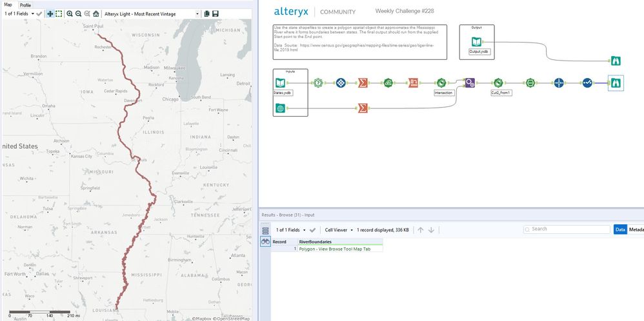Click the Alteryx Community logo
This screenshot has width=644, height=321.
click(x=315, y=12)
